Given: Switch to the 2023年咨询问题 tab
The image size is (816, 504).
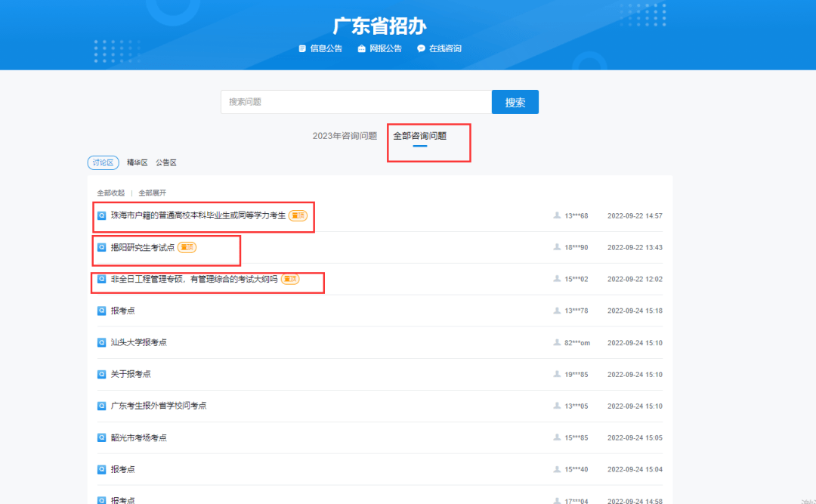Looking at the screenshot, I should (345, 136).
